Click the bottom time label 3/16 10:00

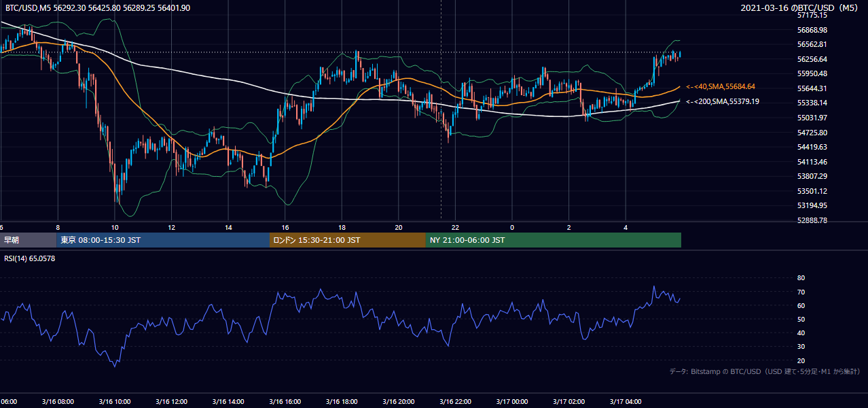point(114,402)
